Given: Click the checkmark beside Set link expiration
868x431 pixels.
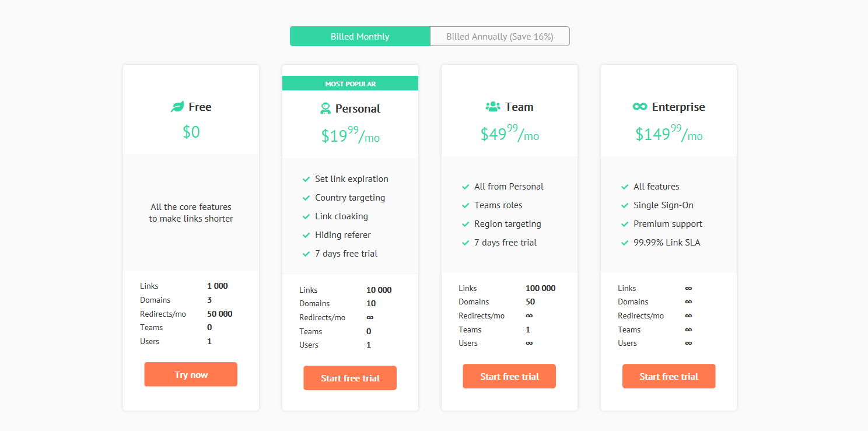Looking at the screenshot, I should (306, 179).
